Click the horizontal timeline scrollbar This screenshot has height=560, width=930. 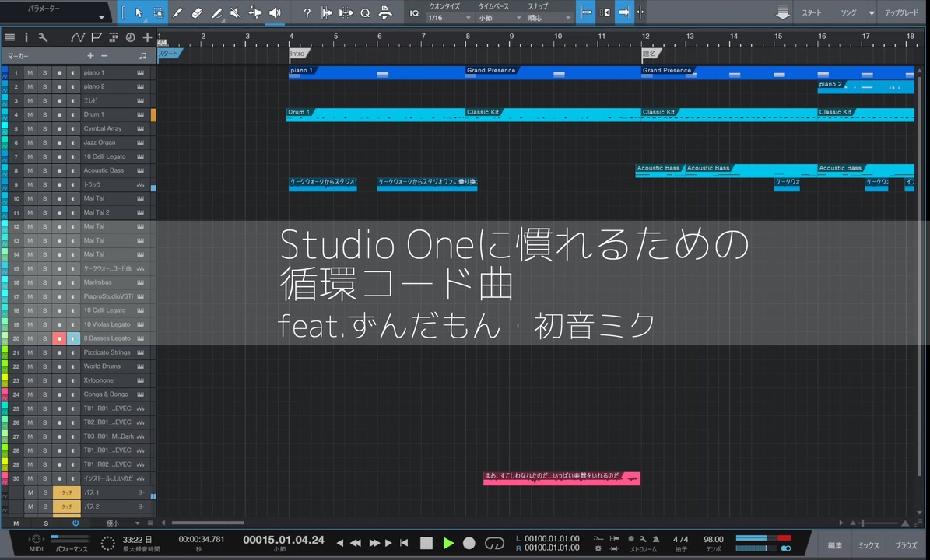pos(208,523)
